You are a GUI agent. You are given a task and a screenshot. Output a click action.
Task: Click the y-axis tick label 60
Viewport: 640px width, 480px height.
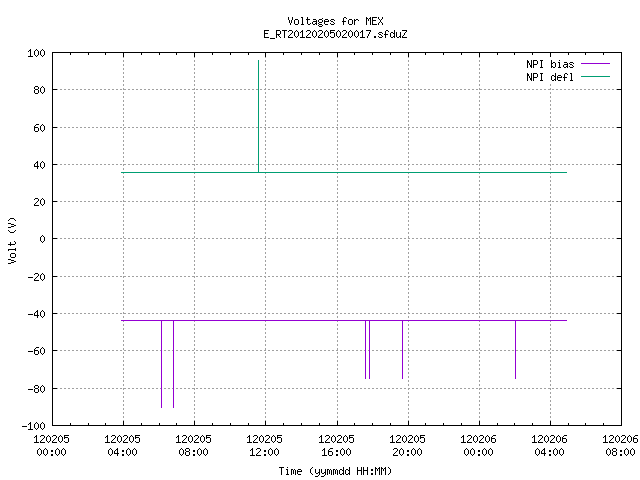(x=39, y=128)
